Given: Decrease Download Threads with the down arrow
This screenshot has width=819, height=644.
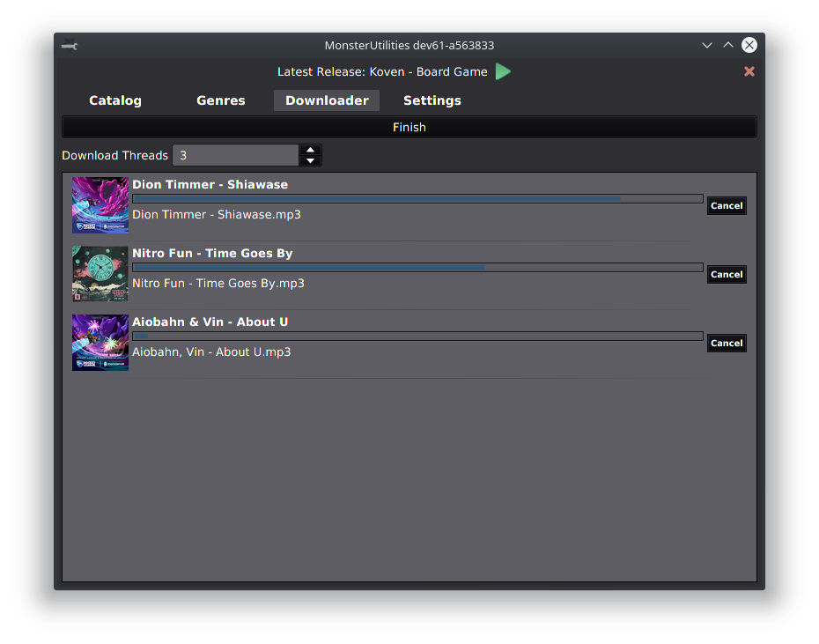Looking at the screenshot, I should (310, 160).
